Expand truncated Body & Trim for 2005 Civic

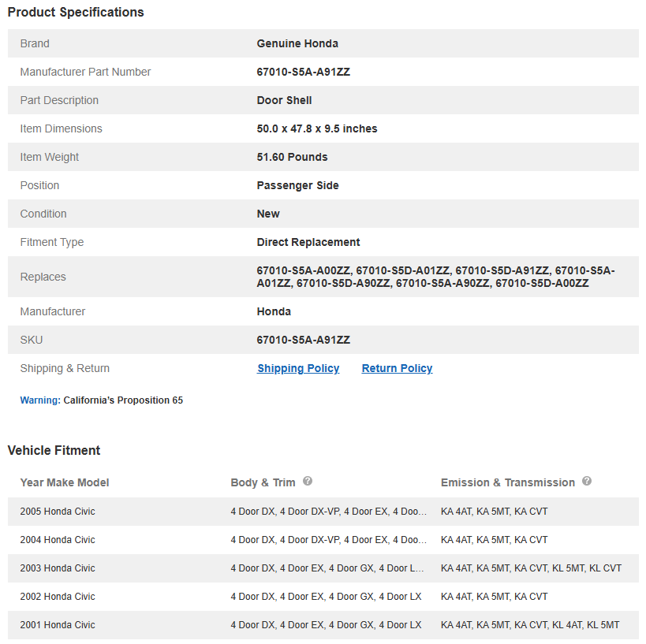[328, 512]
